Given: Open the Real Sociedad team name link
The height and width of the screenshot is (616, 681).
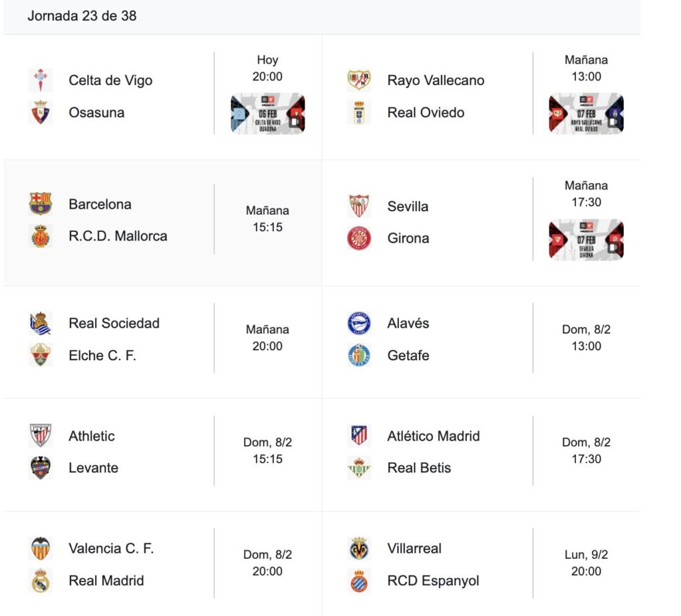Looking at the screenshot, I should tap(114, 324).
